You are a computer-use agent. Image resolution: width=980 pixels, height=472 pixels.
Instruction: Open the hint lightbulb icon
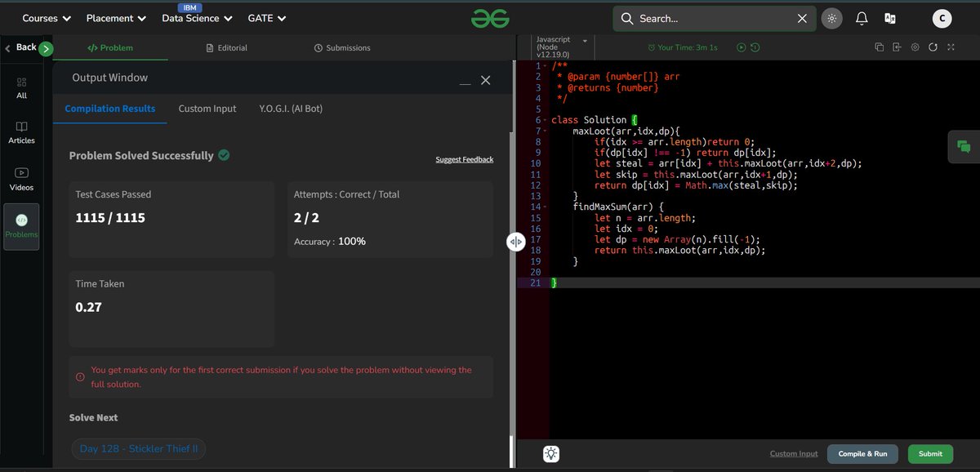tap(551, 454)
